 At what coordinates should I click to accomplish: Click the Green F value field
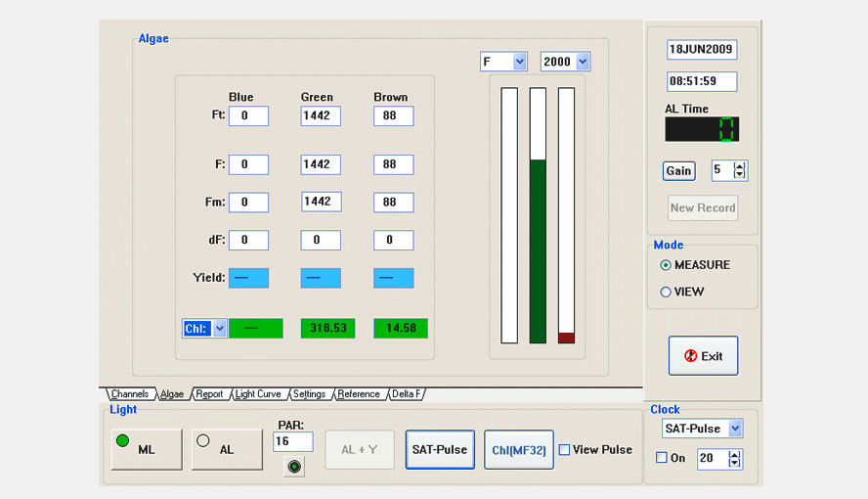pos(321,164)
